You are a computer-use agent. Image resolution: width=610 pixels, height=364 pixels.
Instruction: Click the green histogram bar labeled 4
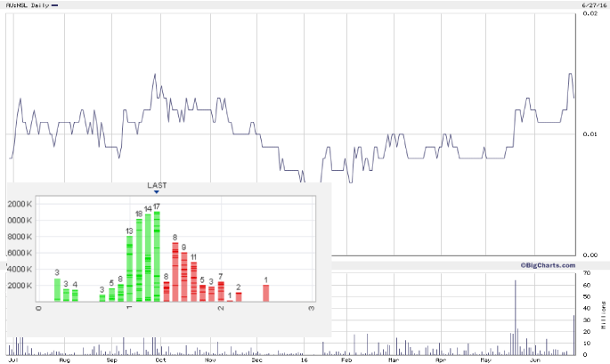coord(75,295)
